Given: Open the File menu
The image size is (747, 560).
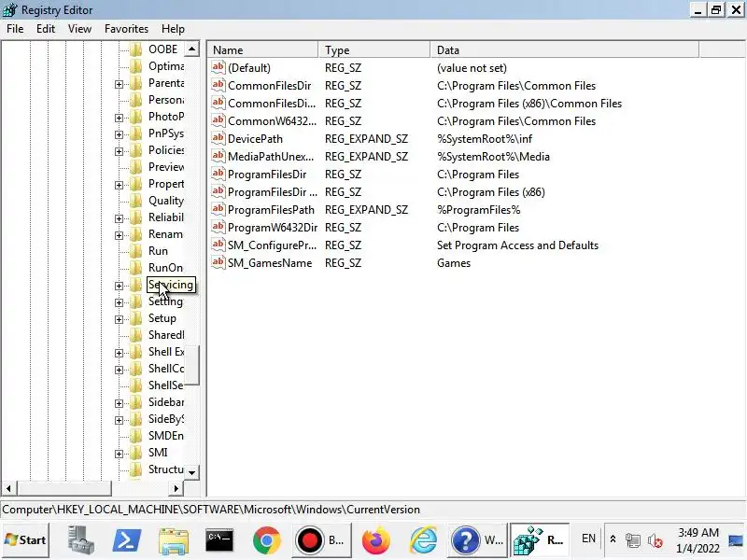Looking at the screenshot, I should coord(15,29).
